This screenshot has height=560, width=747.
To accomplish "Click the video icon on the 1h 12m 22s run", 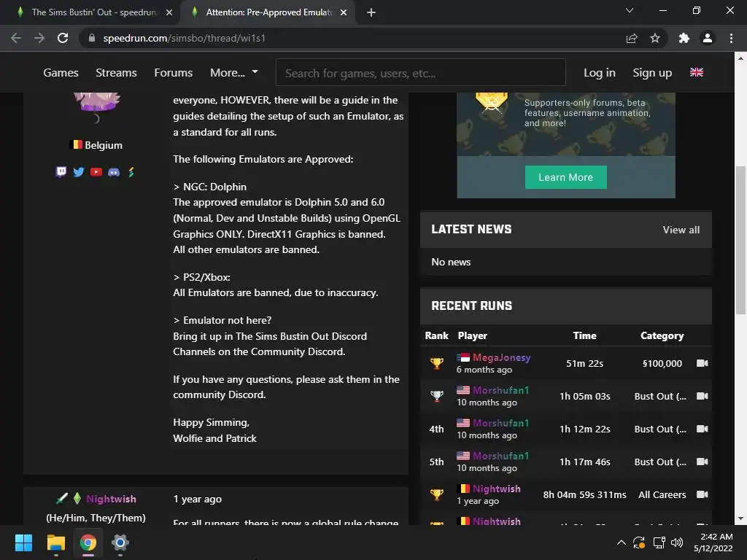I will click(x=703, y=429).
